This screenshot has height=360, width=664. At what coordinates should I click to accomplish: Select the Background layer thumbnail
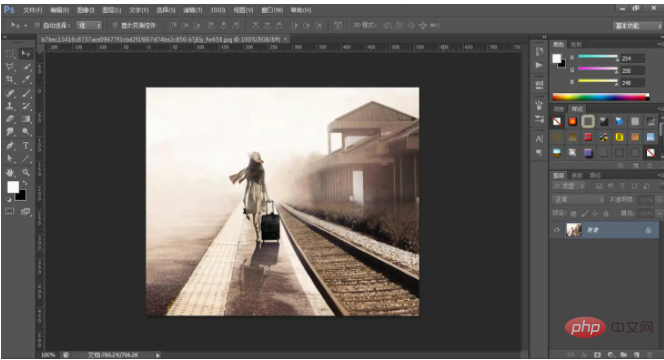[x=574, y=230]
